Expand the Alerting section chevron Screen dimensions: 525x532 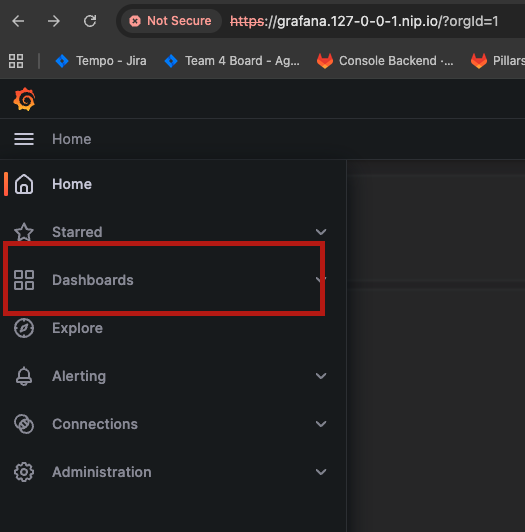pos(321,376)
